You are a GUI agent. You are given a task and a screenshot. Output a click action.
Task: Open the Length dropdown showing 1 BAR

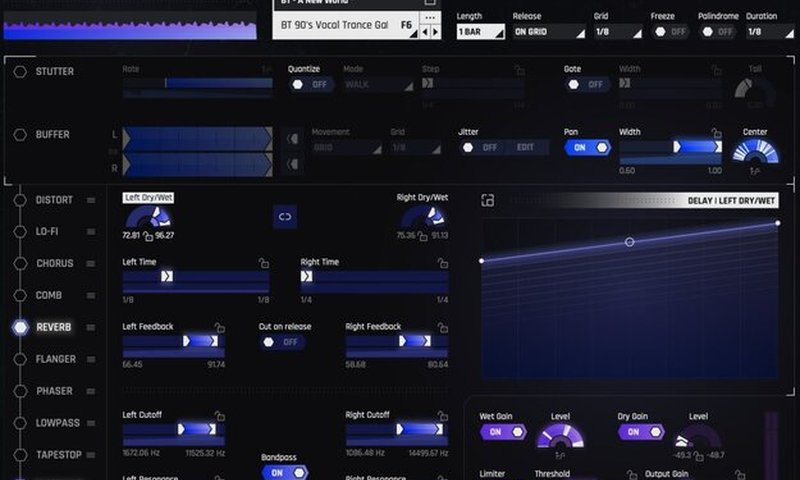[x=479, y=32]
